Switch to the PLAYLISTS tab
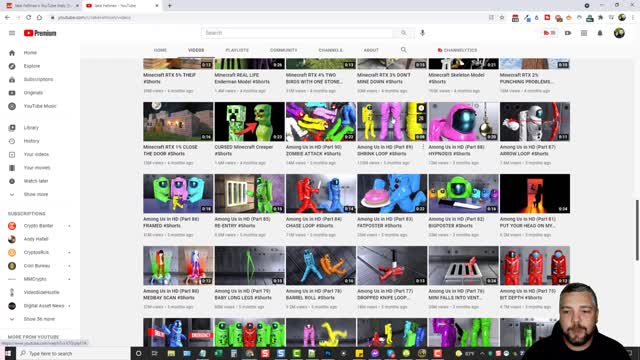Screen dimensions: 640x360 coord(237,50)
